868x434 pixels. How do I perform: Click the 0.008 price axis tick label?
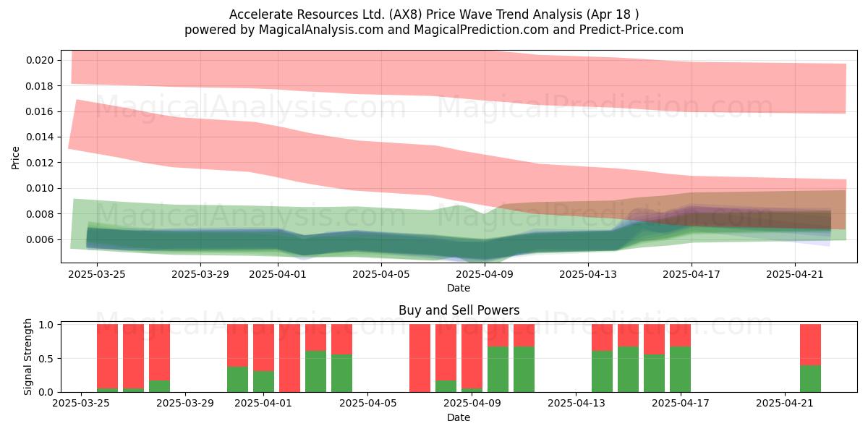pos(41,214)
